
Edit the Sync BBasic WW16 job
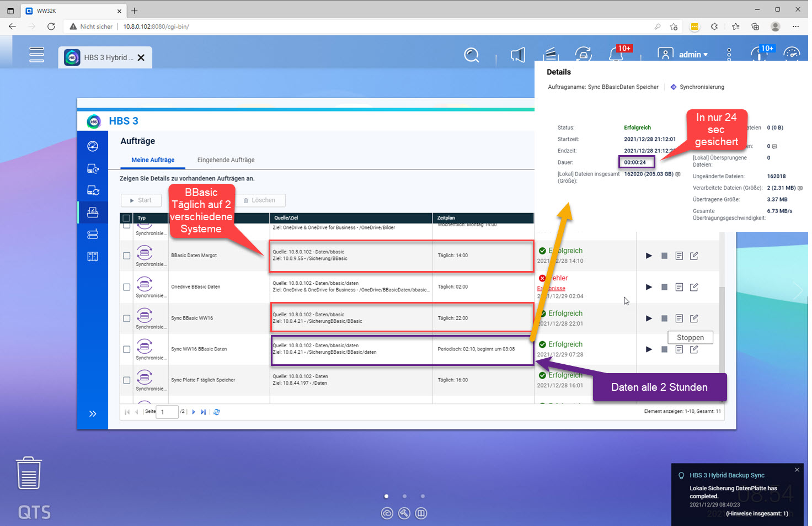pos(694,318)
